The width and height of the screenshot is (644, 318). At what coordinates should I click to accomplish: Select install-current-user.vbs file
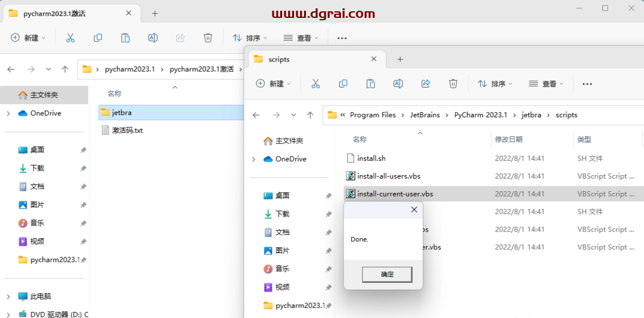click(493, 194)
